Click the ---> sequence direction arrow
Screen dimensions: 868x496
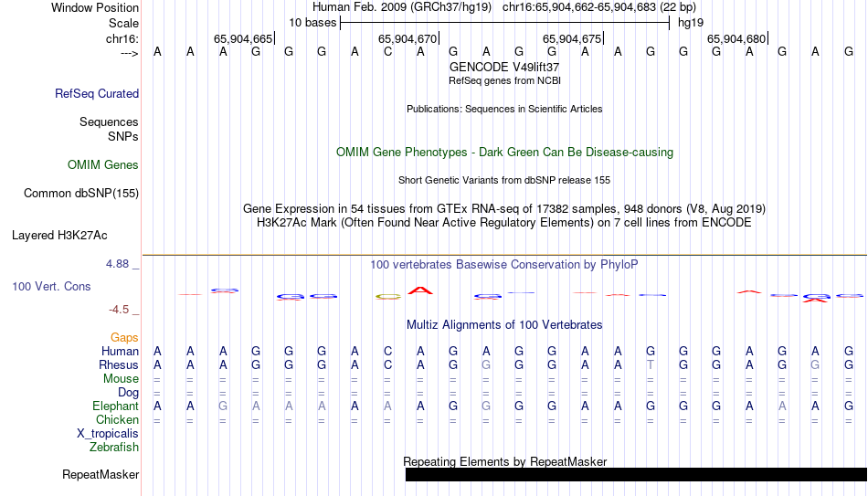pyautogui.click(x=130, y=53)
